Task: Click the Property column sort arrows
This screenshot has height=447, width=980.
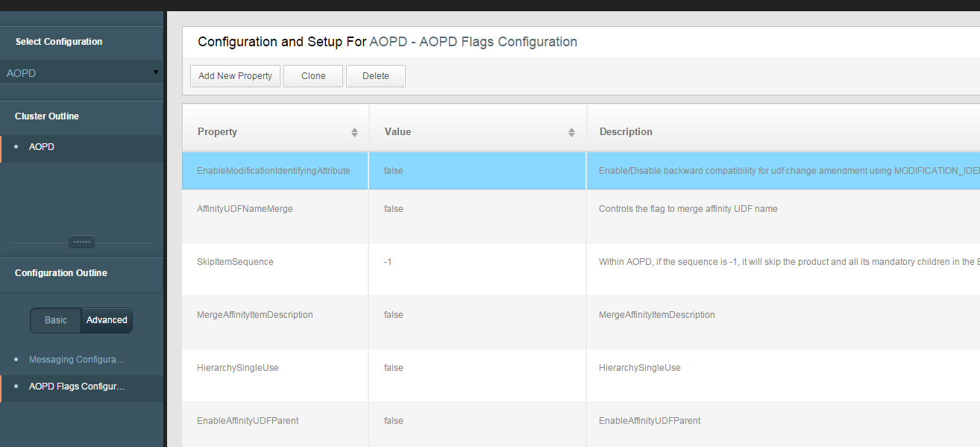Action: 354,132
